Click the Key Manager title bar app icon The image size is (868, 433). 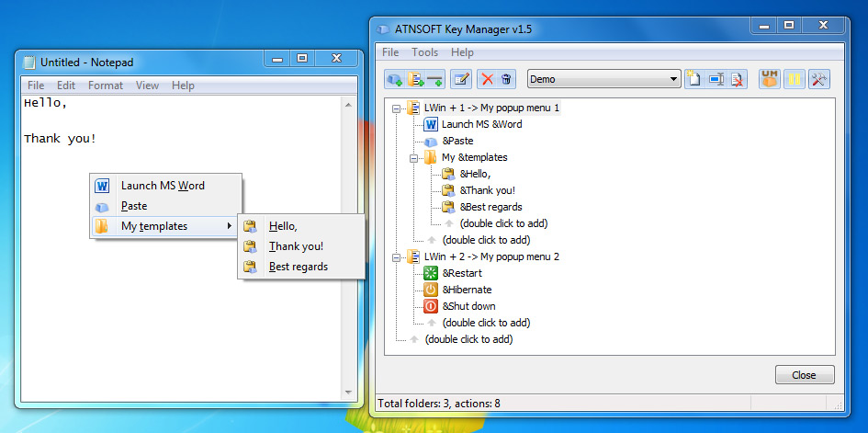pos(383,29)
